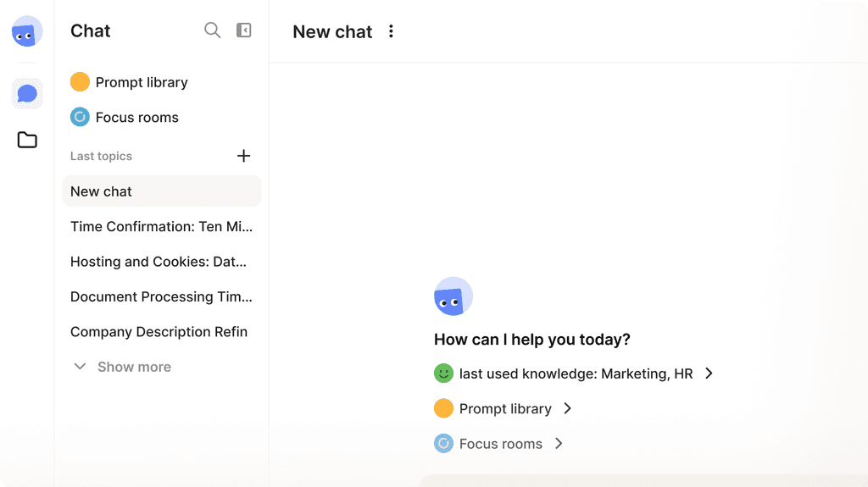Click the blue ring icon beside main Focus rooms
Viewport: 868px width, 487px height.
pos(443,443)
